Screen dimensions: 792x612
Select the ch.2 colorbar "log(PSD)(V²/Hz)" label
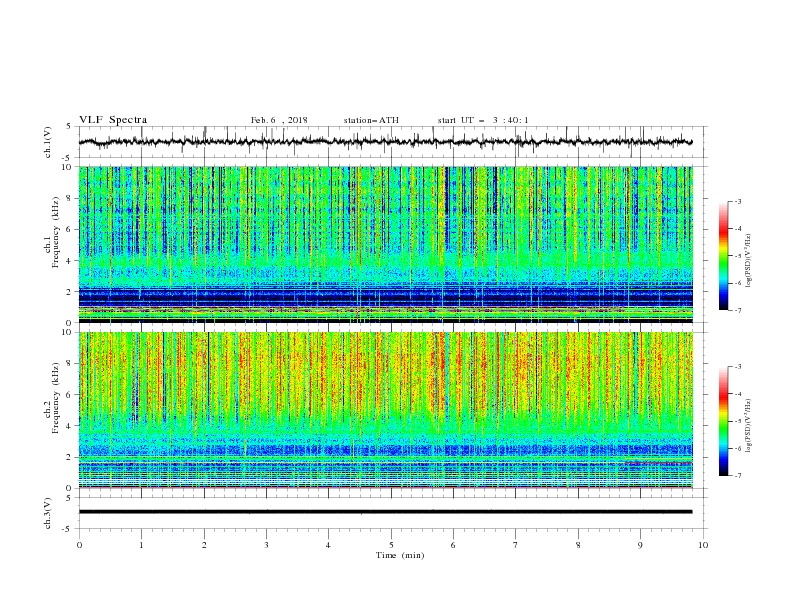(748, 426)
